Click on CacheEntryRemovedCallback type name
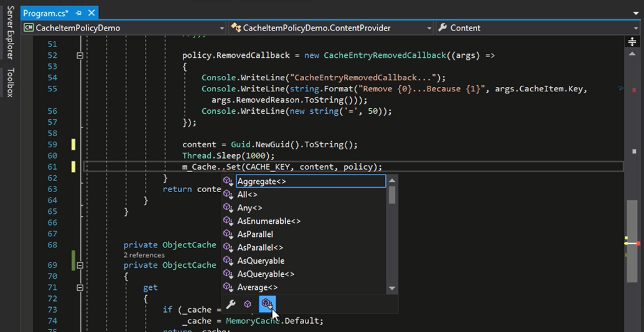The height and width of the screenshot is (332, 644). (385, 55)
